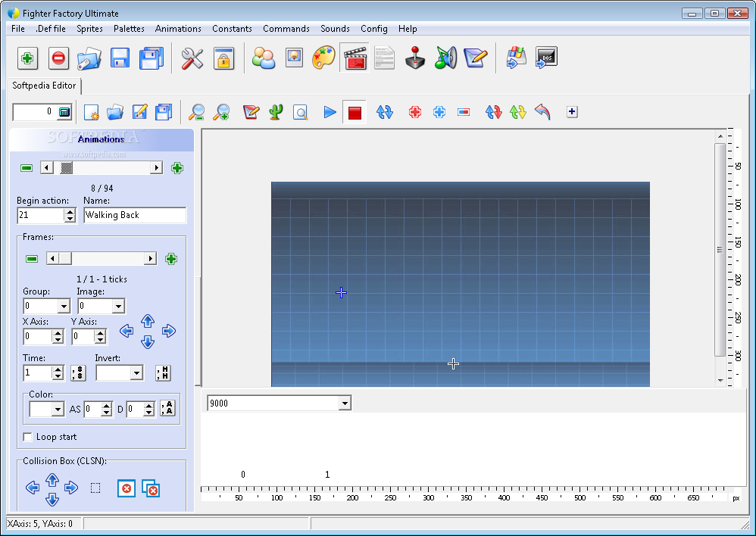
Task: Click the green plus to add a frame
Action: (x=171, y=259)
